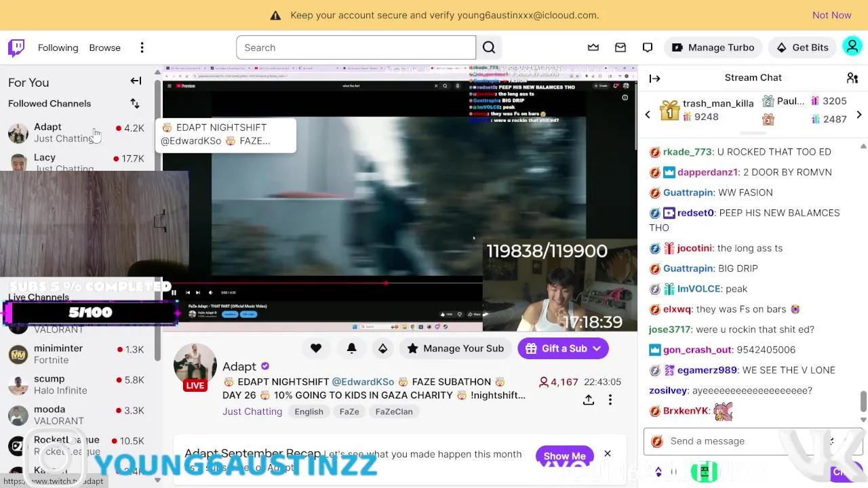Screen dimensions: 868x488
Task: Open the Twitch home logo
Action: coord(16,47)
